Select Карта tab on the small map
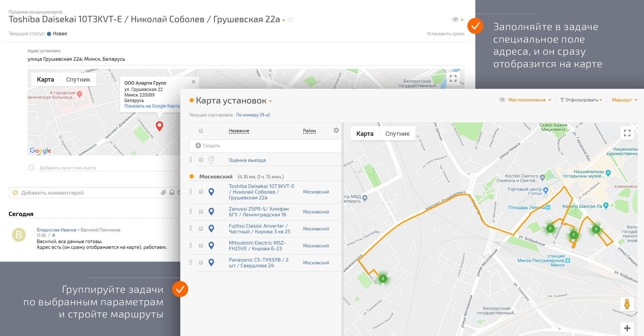 [x=45, y=80]
